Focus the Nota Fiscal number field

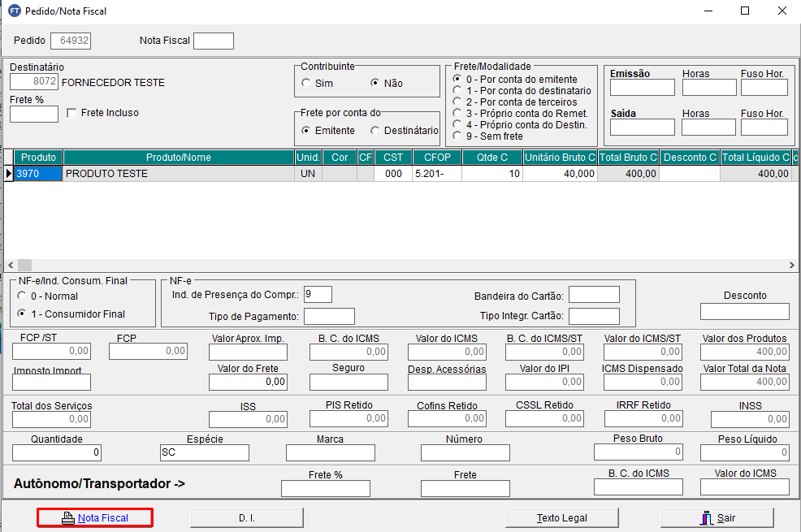(213, 41)
